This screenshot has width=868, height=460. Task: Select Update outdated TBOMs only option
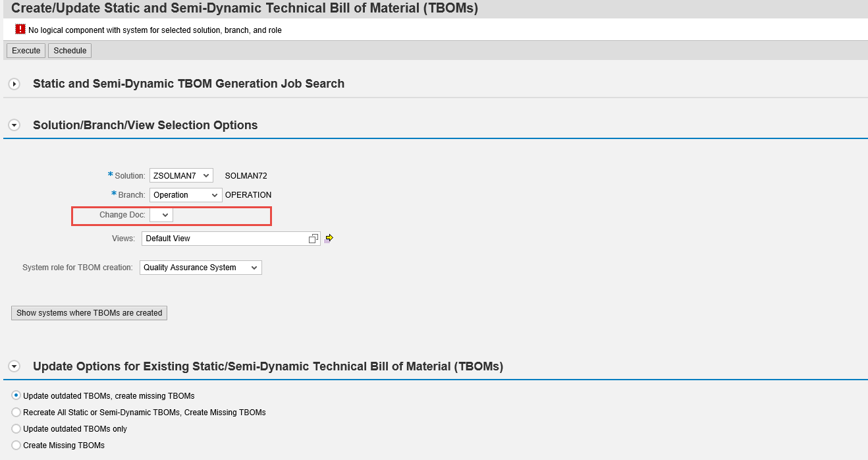(16, 429)
